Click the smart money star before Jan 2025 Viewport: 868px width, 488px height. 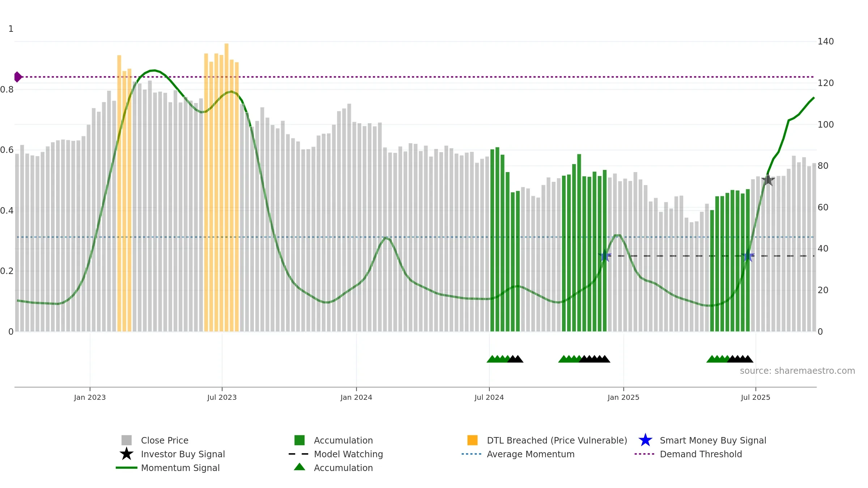coord(605,256)
